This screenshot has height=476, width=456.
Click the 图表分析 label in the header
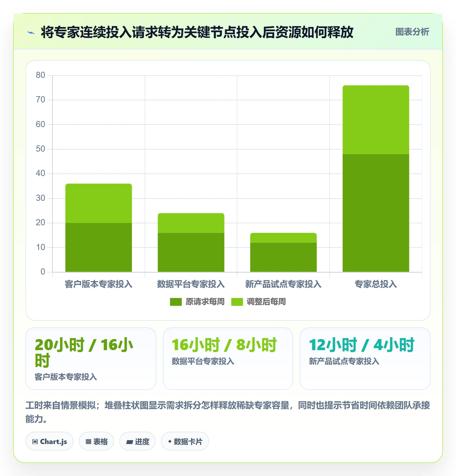point(412,32)
